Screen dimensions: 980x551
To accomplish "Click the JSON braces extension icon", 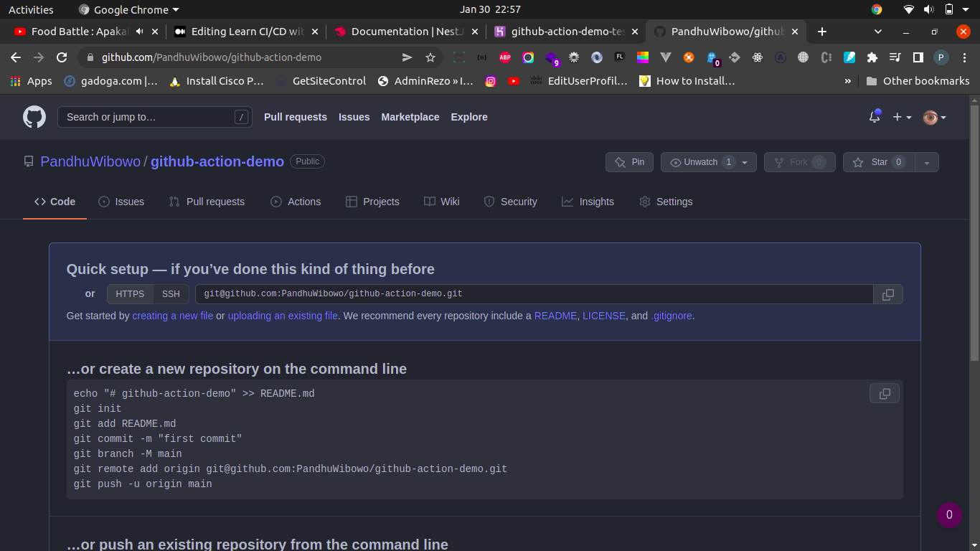I will pyautogui.click(x=482, y=57).
